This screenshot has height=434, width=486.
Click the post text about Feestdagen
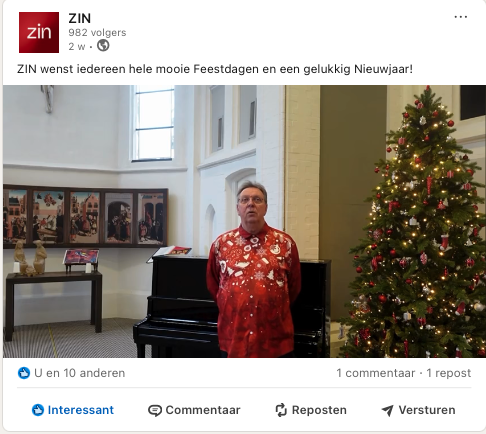pyautogui.click(x=215, y=69)
